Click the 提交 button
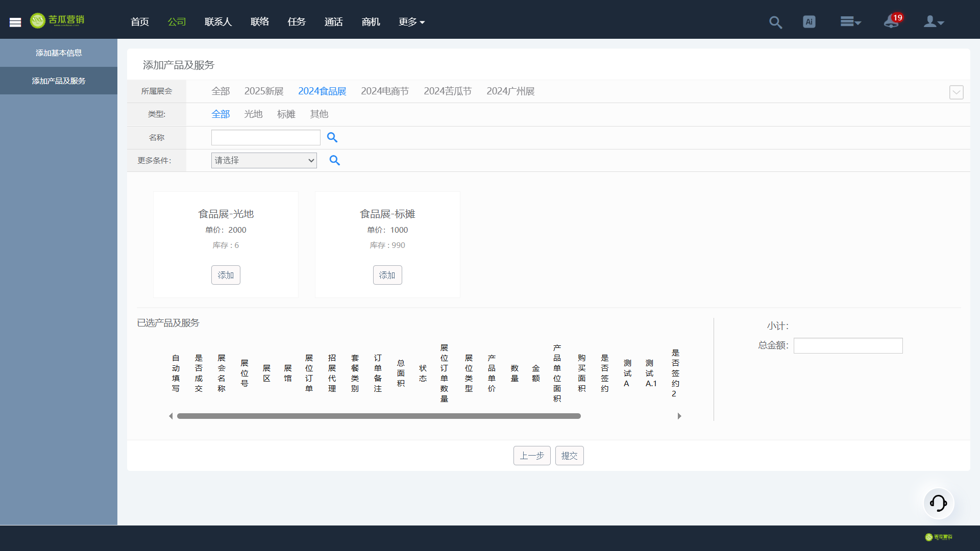The image size is (980, 551). click(x=569, y=456)
